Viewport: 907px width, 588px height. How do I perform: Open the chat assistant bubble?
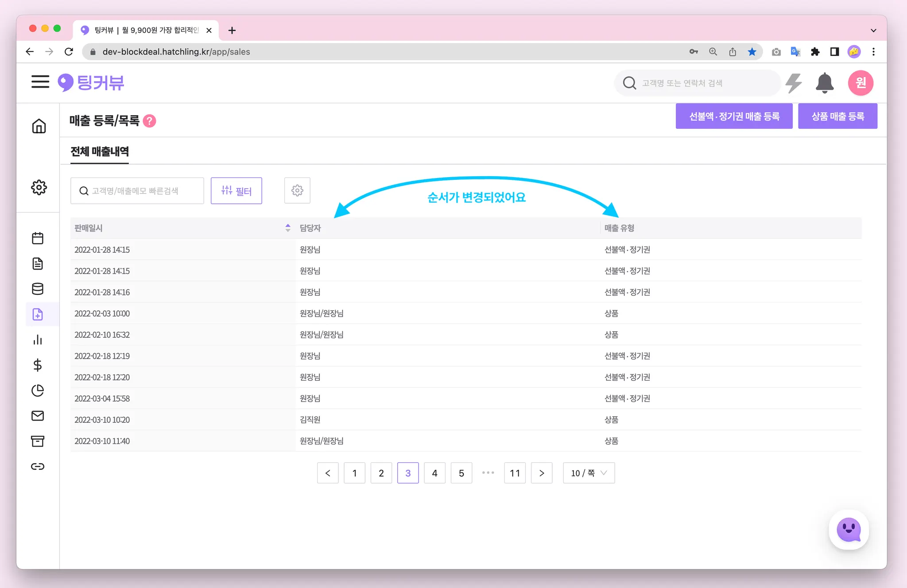[x=848, y=530]
